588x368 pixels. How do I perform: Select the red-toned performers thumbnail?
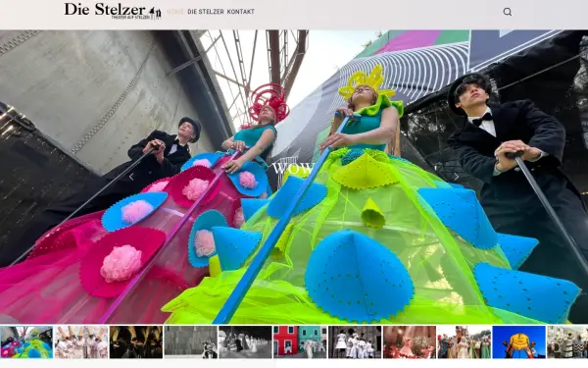point(410,342)
